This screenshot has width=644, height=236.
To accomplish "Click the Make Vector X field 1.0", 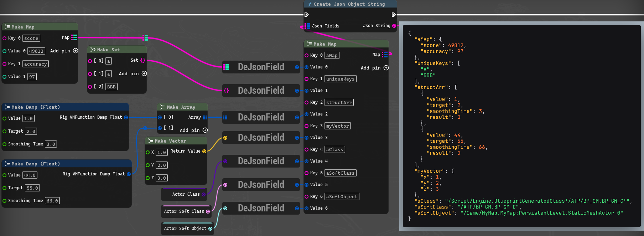I will click(162, 152).
